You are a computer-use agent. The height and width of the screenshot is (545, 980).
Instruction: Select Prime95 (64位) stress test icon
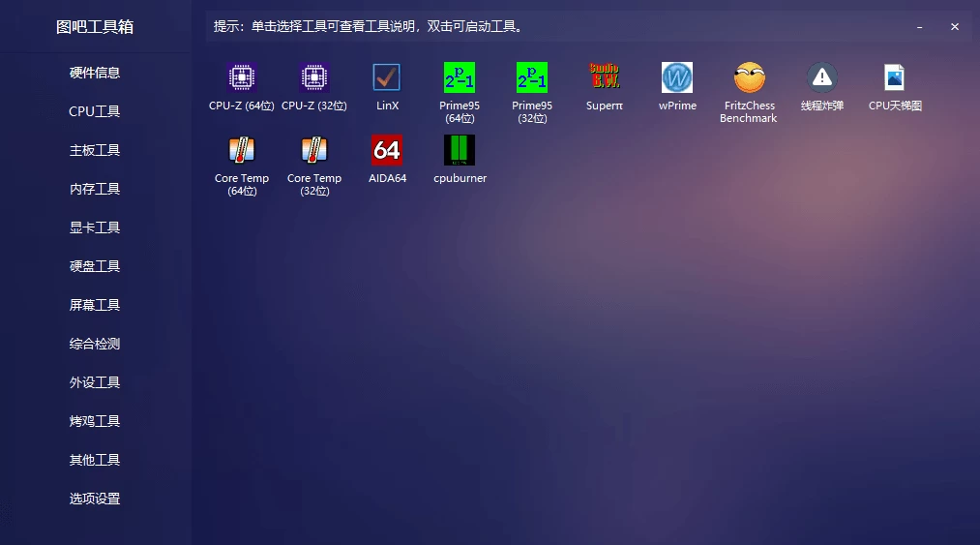coord(460,77)
